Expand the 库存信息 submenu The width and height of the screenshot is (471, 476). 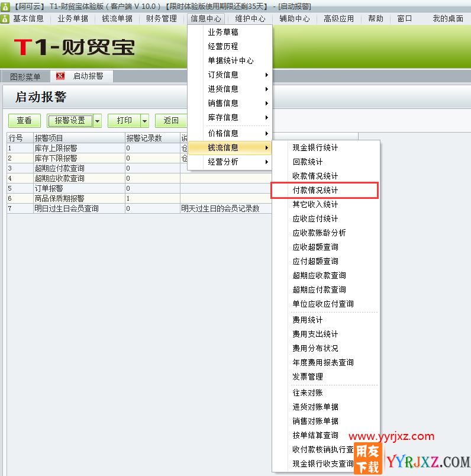click(x=230, y=117)
